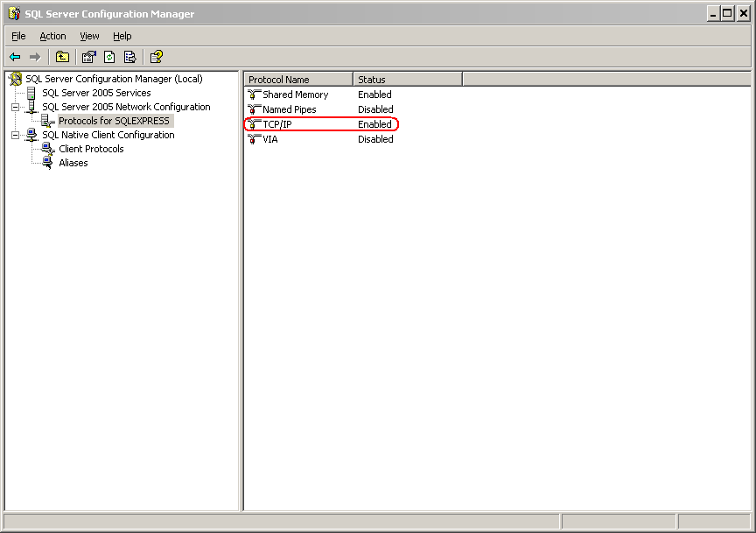This screenshot has width=756, height=533.
Task: Click the Protocols for SQLEXPRESS icon
Action: [48, 121]
